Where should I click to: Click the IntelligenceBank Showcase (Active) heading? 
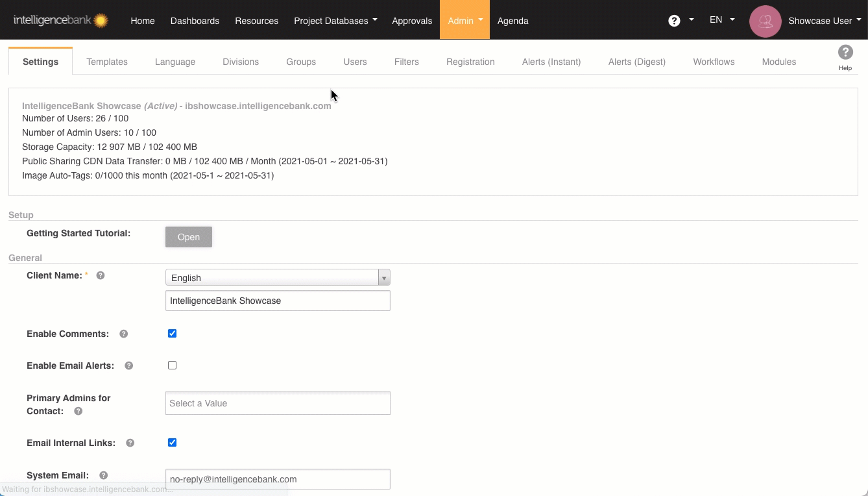[x=176, y=106]
